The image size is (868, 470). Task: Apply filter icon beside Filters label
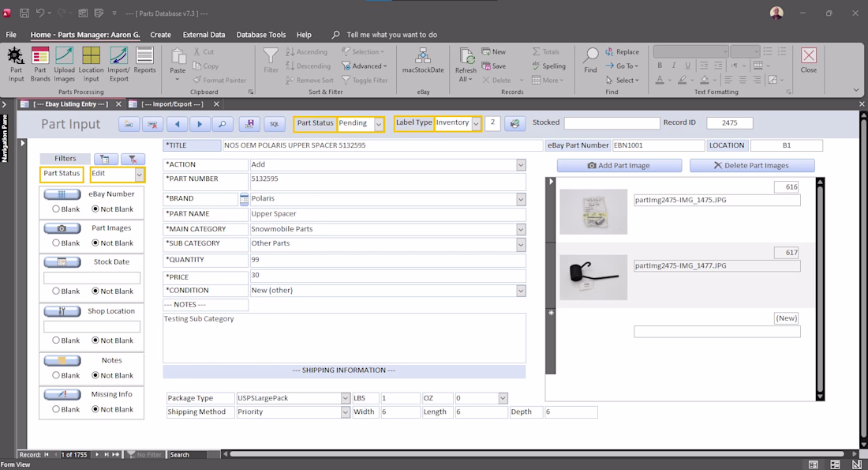coord(105,160)
